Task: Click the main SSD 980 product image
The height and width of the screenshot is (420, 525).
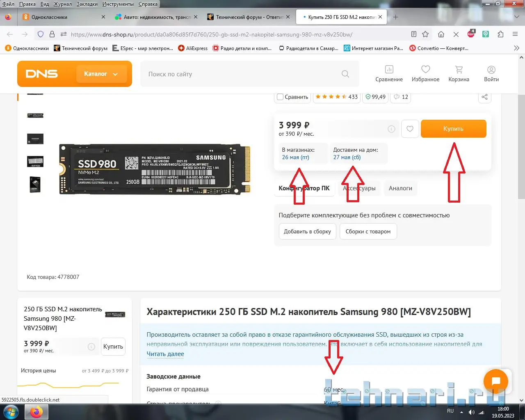Action: [155, 169]
